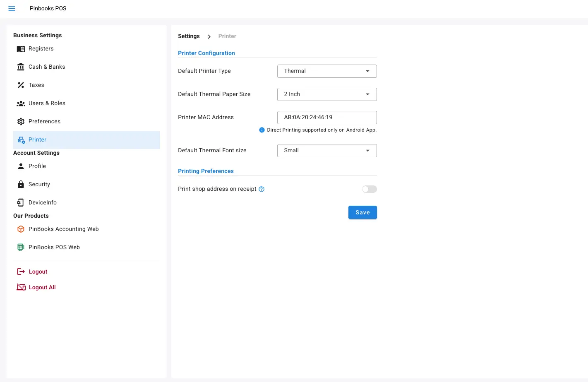Click the Registers book icon
The height and width of the screenshot is (382, 588).
coord(21,48)
